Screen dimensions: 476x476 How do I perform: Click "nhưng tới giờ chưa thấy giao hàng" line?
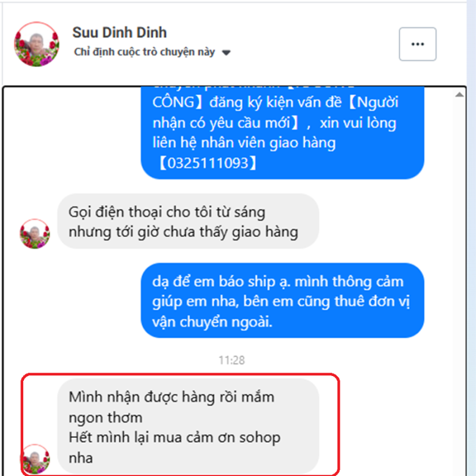[183, 232]
